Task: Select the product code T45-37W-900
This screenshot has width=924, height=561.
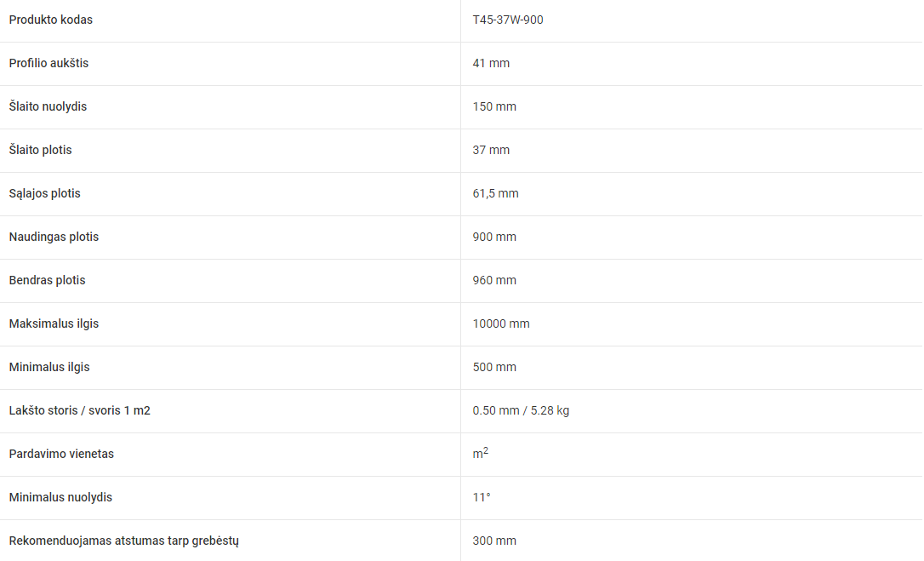Action: [507, 20]
